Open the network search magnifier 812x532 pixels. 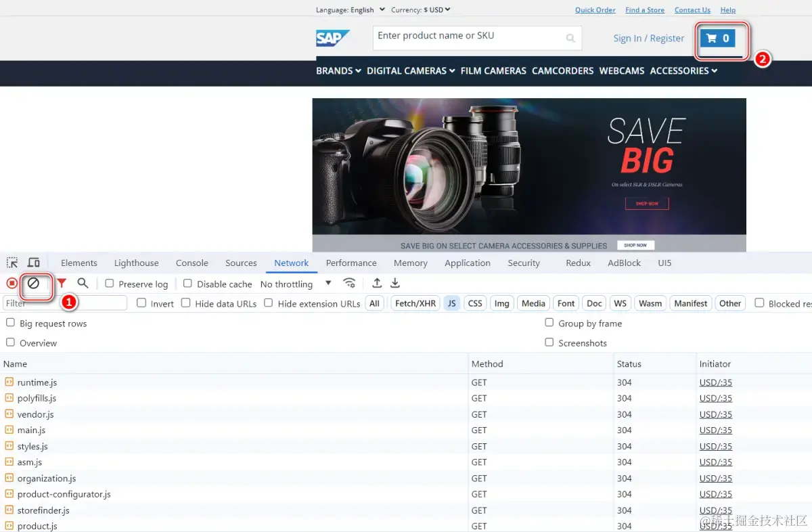coord(83,284)
